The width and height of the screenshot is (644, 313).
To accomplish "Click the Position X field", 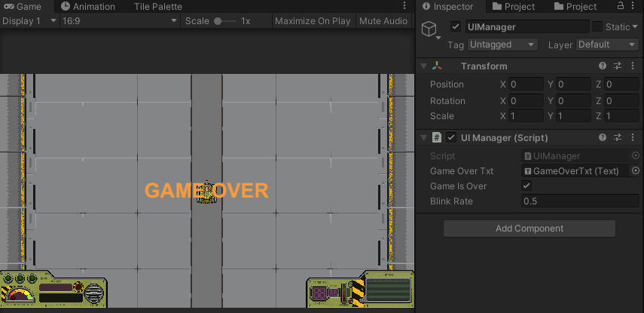I will coord(526,84).
